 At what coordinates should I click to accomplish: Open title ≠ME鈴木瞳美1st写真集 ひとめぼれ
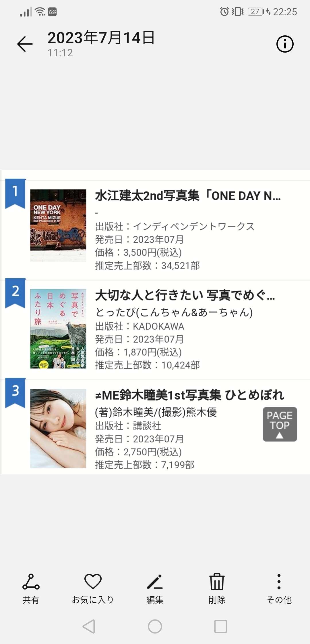[x=189, y=395]
